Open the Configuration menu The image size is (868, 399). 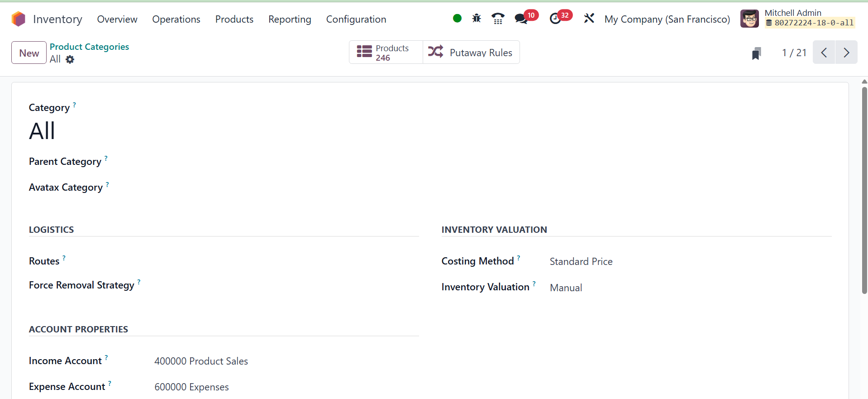click(356, 19)
